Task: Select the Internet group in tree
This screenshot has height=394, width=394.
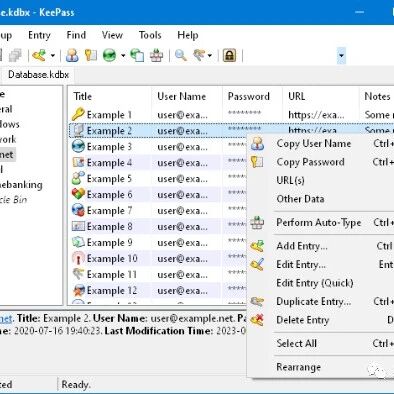Action: (x=7, y=155)
